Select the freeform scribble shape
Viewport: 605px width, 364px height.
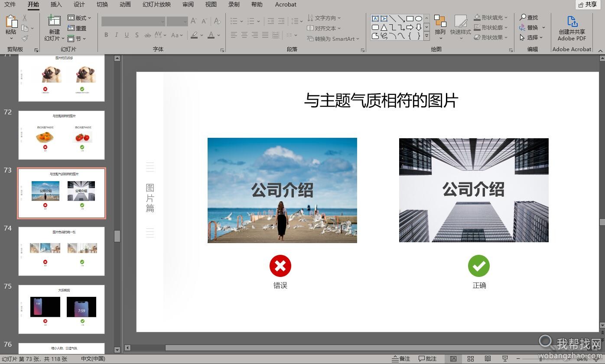pos(384,36)
